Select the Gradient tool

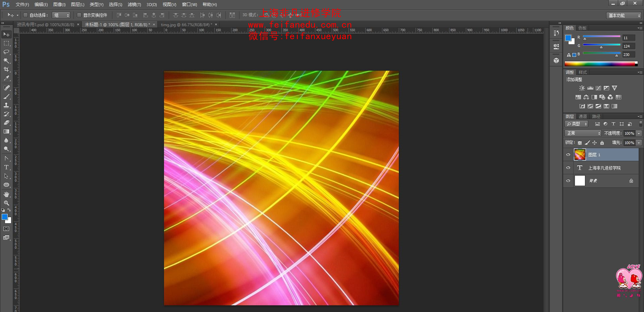(x=6, y=131)
